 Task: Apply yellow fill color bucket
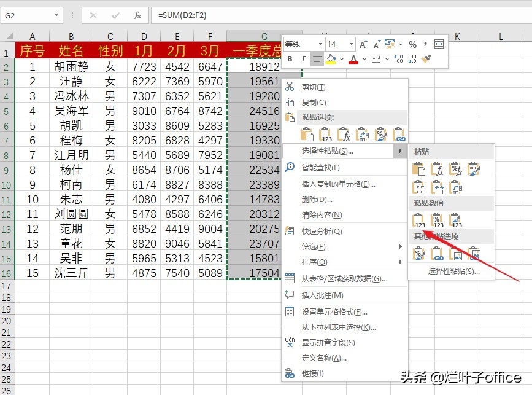pyautogui.click(x=331, y=59)
